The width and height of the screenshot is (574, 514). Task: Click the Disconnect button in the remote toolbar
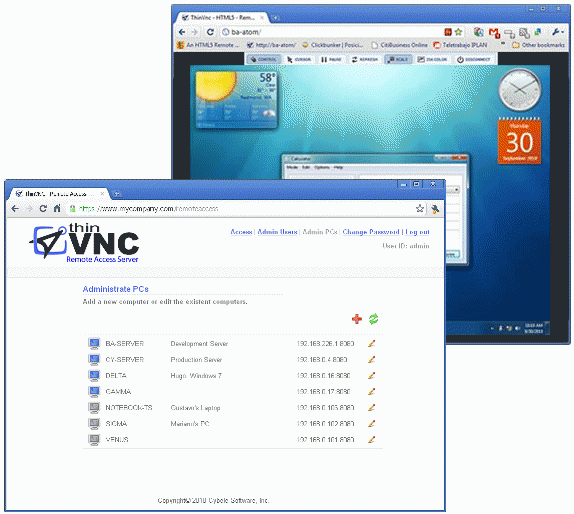pos(473,59)
